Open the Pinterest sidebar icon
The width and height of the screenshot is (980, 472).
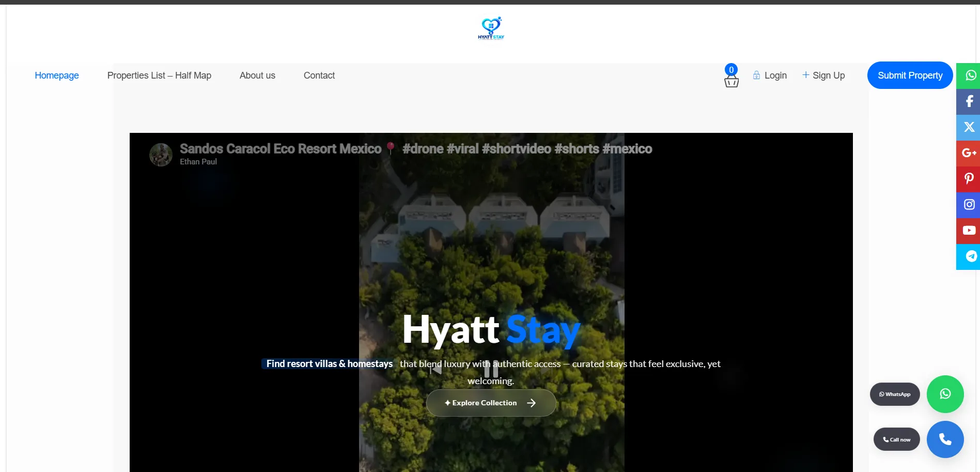tap(969, 179)
